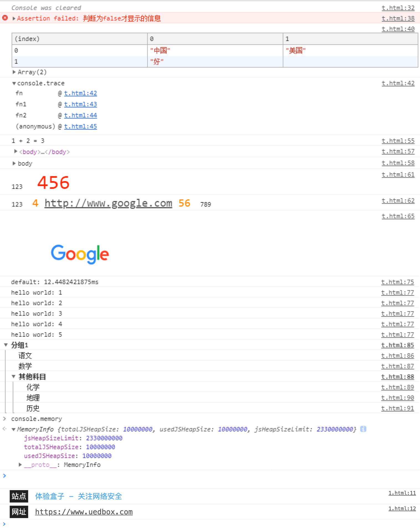
Task: Click the empty console prompt input
Action: click(x=194, y=476)
